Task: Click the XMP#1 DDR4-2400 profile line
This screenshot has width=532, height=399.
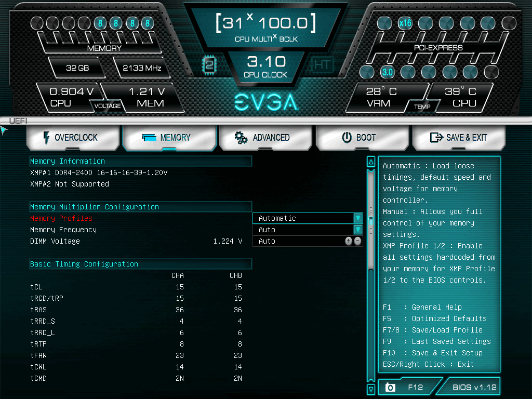Action: pos(99,172)
